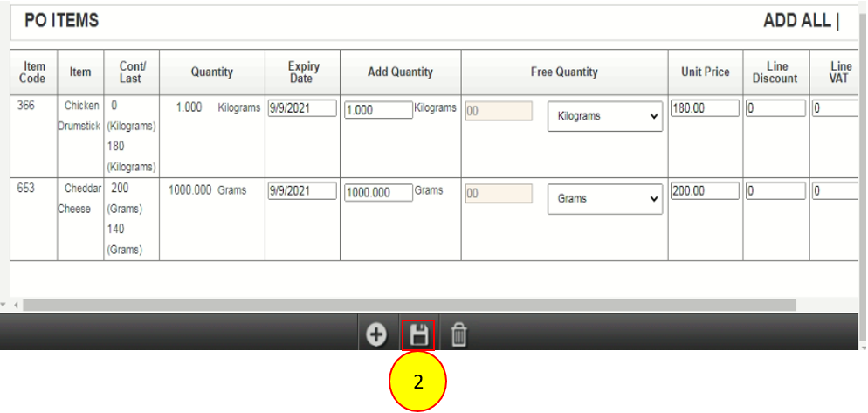
Task: Open Grams unit dropdown for Cheddar Cheese
Action: pos(605,199)
